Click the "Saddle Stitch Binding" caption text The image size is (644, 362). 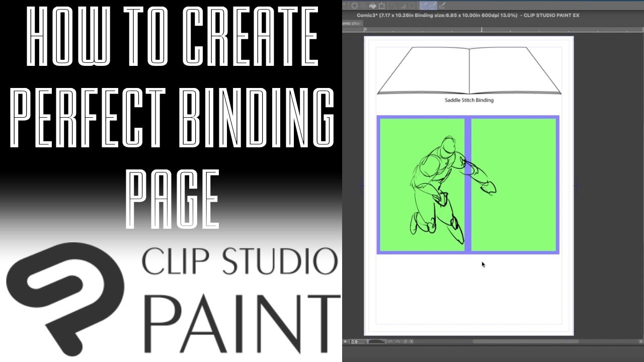coord(469,100)
